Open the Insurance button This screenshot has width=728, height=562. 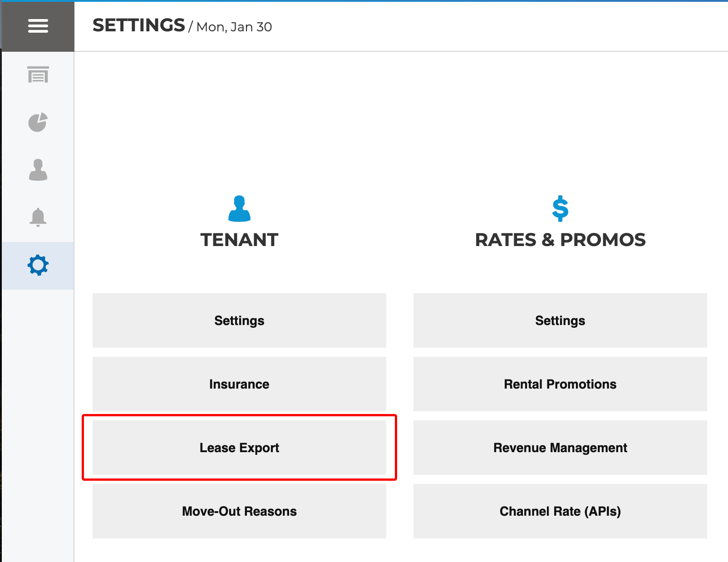(239, 384)
